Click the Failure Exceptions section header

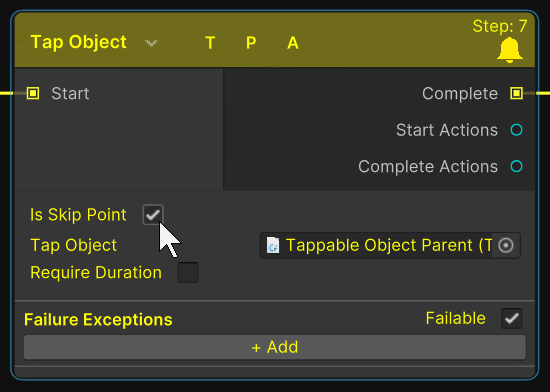click(x=98, y=319)
